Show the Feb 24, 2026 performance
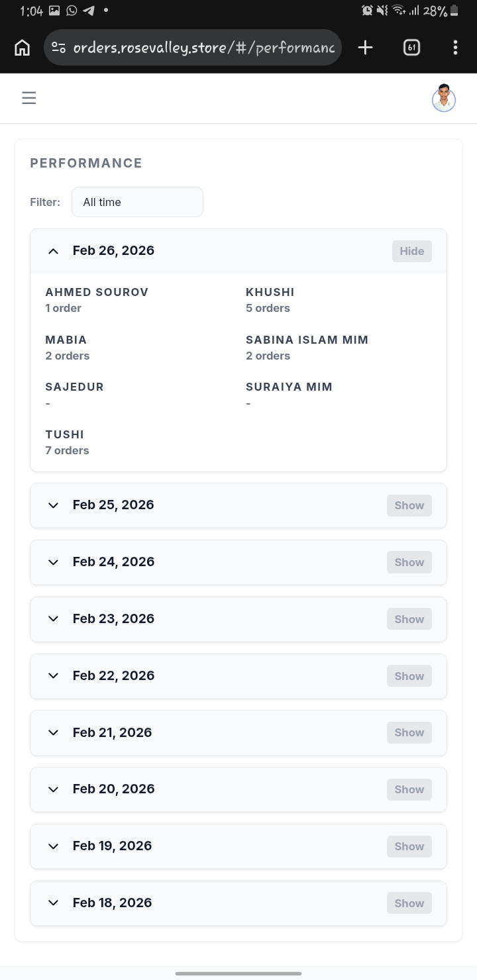Viewport: 477px width, 980px height. (x=409, y=562)
